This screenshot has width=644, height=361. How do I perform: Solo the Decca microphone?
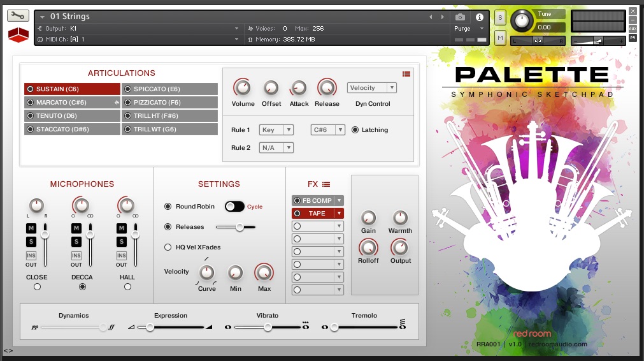click(76, 242)
